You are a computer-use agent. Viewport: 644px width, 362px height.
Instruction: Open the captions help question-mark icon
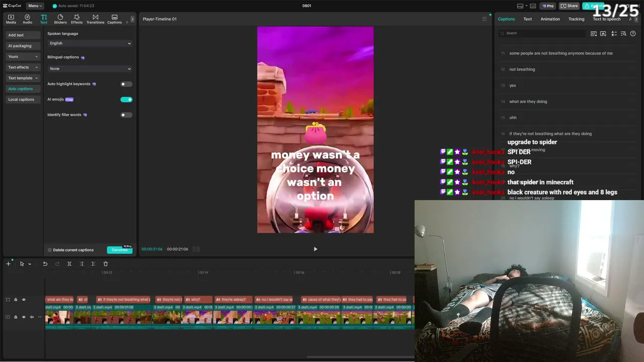(633, 33)
